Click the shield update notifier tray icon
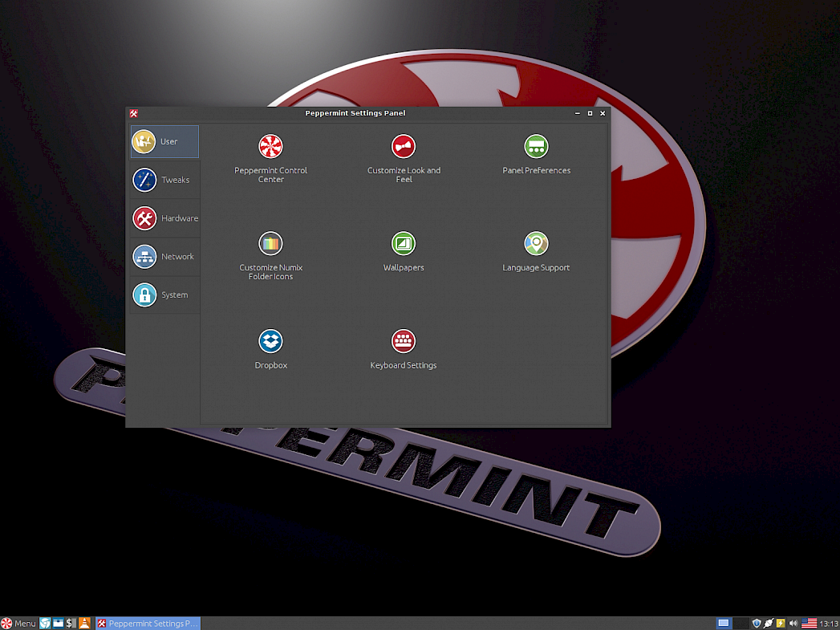 point(757,623)
